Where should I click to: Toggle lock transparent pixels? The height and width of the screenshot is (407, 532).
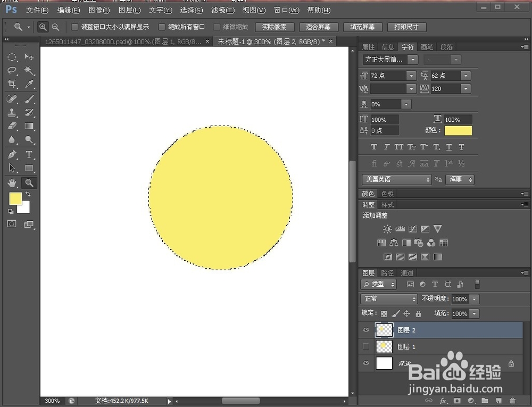click(x=384, y=314)
